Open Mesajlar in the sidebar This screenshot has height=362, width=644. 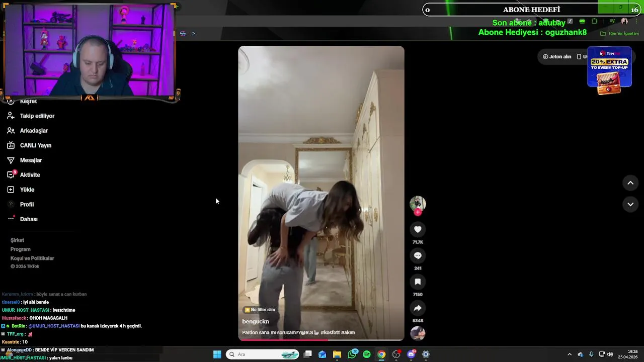pyautogui.click(x=25, y=160)
